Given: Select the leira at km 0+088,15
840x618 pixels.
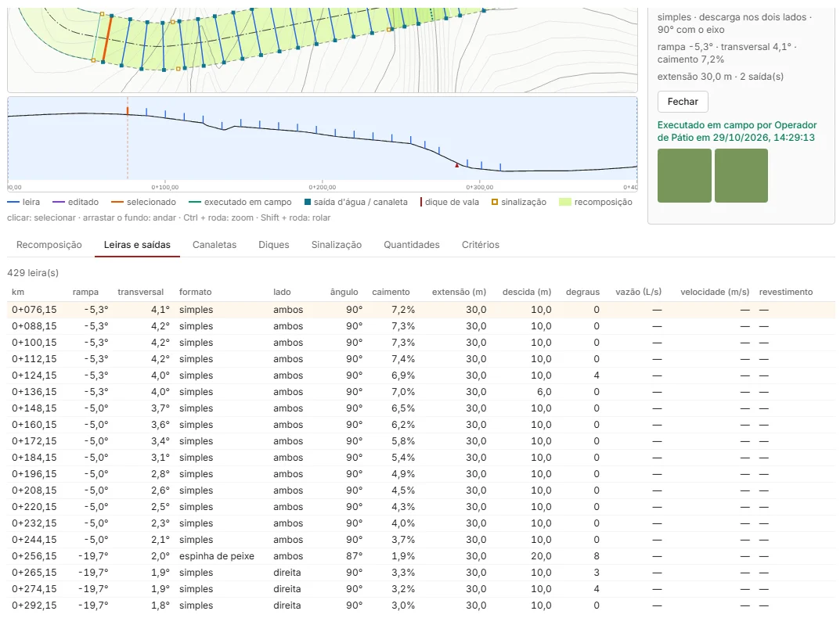Looking at the screenshot, I should tap(421, 326).
